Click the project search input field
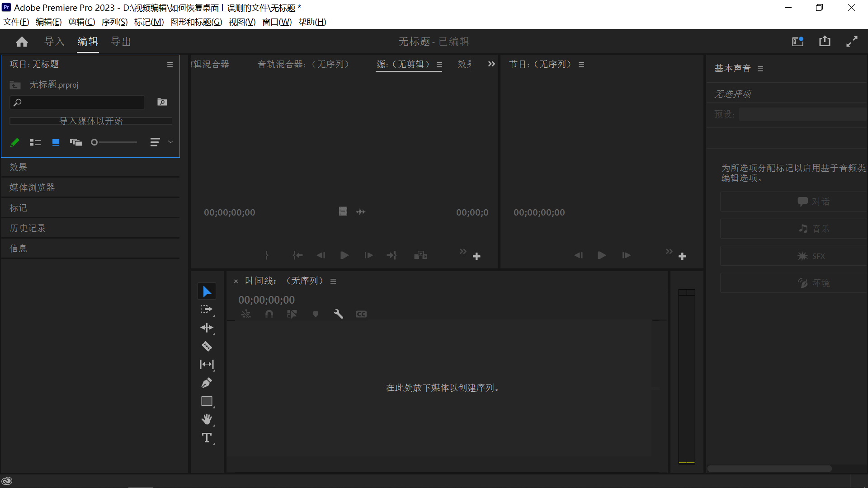 [x=77, y=103]
